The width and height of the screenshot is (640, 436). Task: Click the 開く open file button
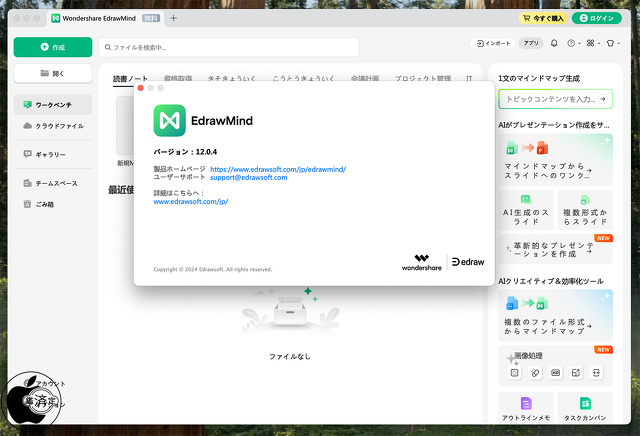pos(53,73)
